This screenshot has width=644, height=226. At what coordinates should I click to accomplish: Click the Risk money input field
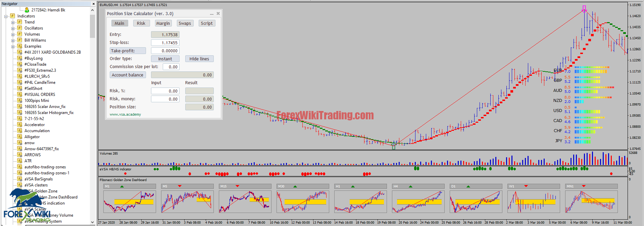[x=165, y=99]
